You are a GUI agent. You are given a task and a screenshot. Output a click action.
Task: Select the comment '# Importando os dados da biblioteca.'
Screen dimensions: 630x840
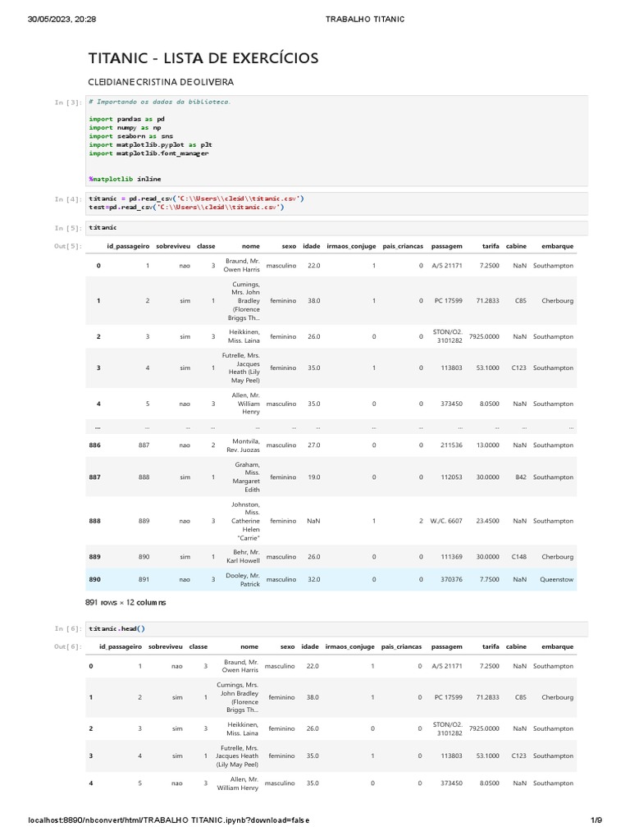point(160,102)
